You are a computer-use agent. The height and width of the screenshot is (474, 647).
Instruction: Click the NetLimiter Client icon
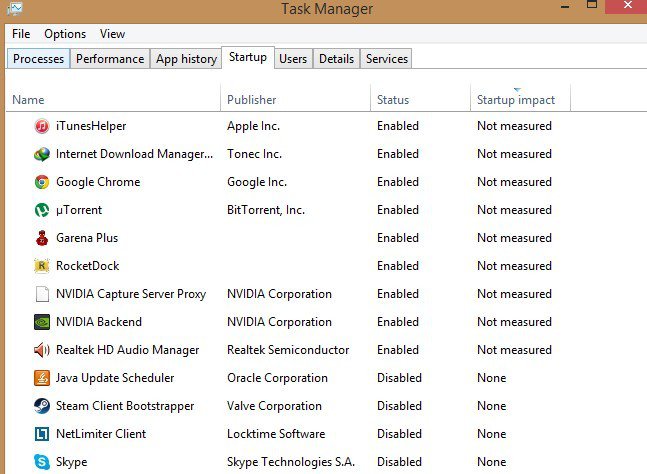pos(42,434)
